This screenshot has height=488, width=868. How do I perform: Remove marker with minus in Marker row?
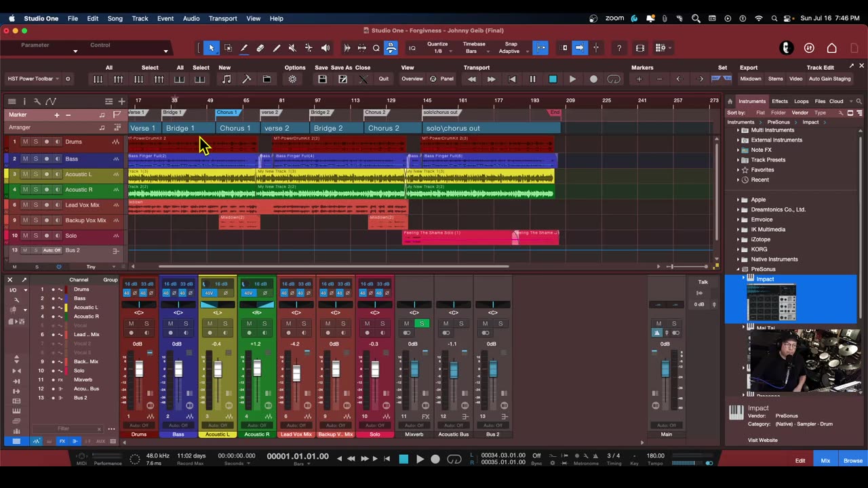click(x=68, y=115)
